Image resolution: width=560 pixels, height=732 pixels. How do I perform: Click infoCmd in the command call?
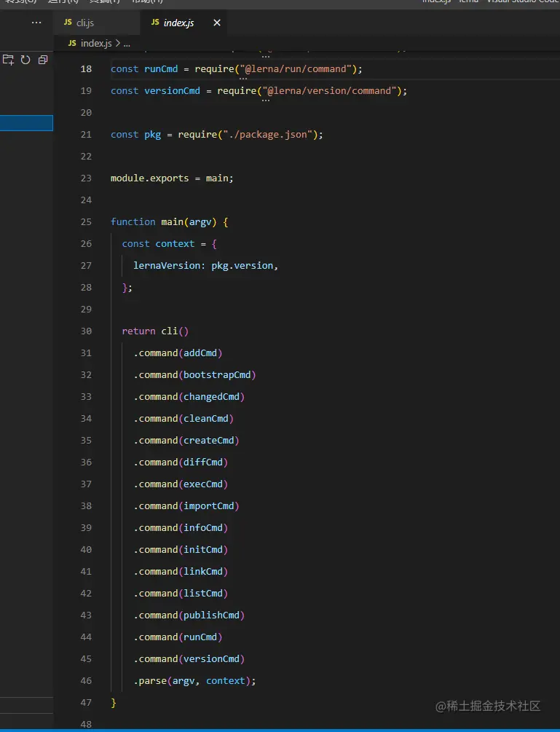click(203, 527)
